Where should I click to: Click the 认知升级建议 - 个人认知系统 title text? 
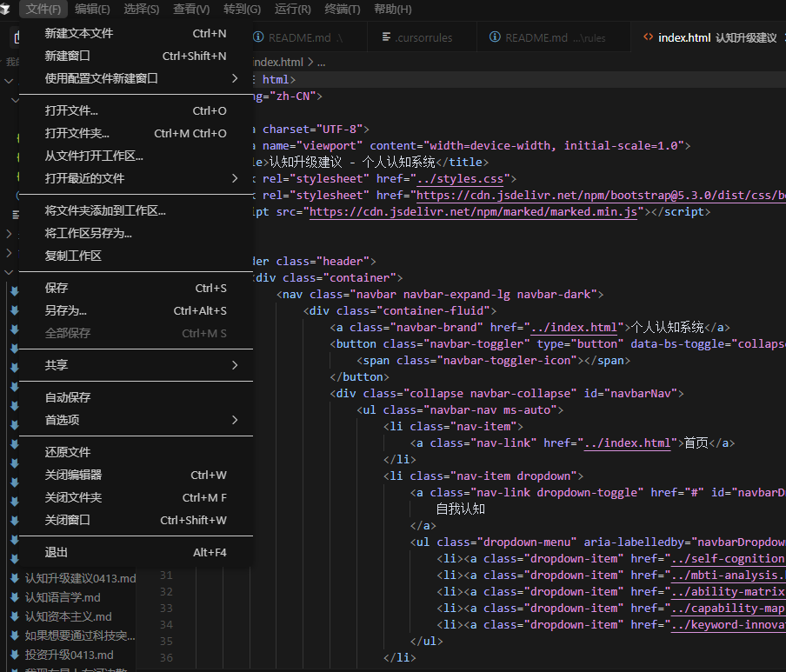(352, 163)
